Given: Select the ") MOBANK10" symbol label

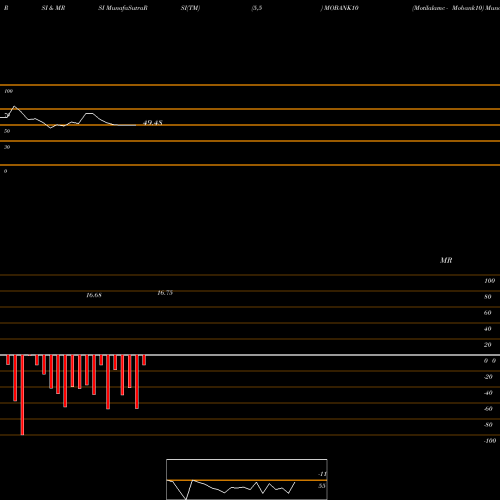Looking at the screenshot, I should click(340, 8).
